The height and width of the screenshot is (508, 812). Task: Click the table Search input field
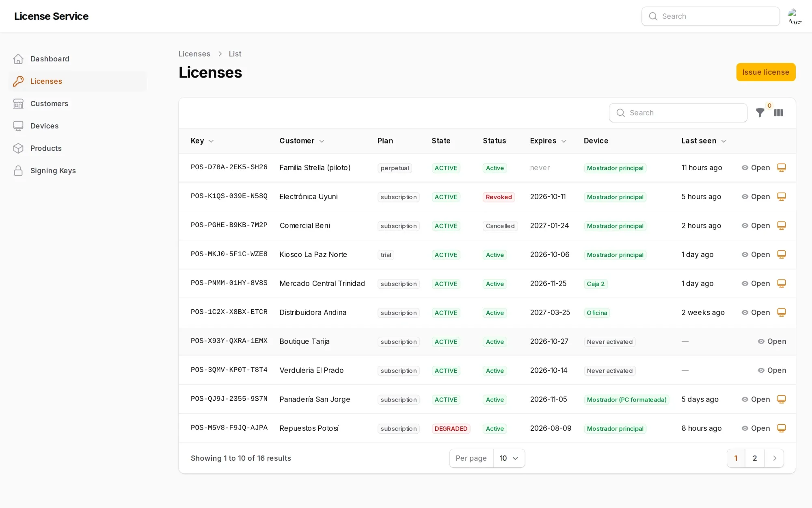point(678,113)
